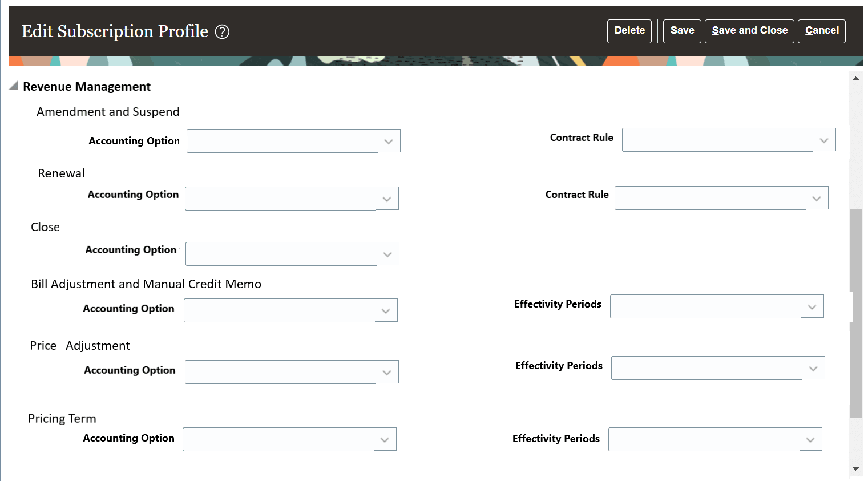Click the Price Adjustment label

[x=80, y=346]
